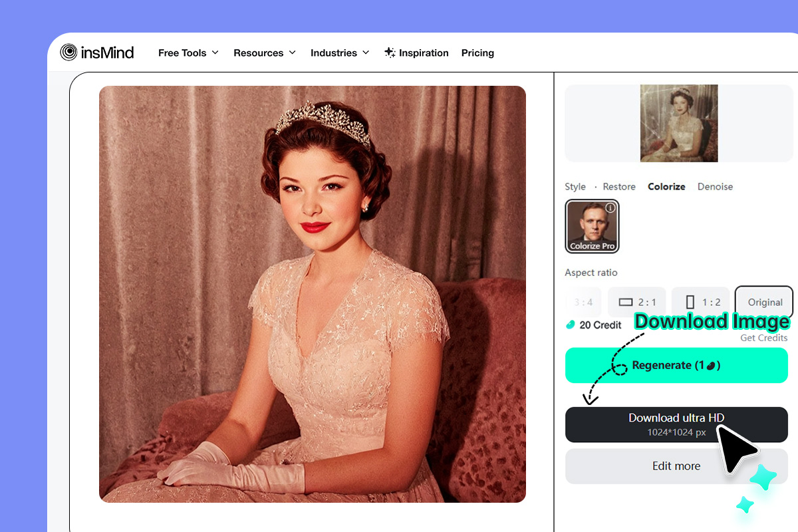Go to the Inspiration page

(x=416, y=53)
